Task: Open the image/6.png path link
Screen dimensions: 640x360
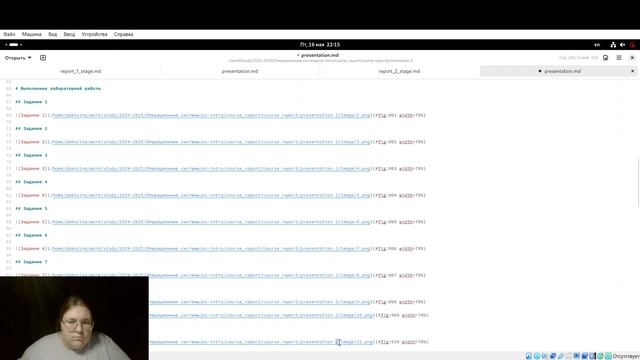Action: pos(211,222)
